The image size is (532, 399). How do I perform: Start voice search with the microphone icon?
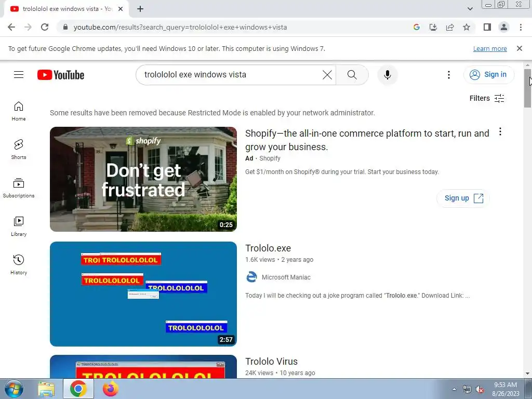388,75
